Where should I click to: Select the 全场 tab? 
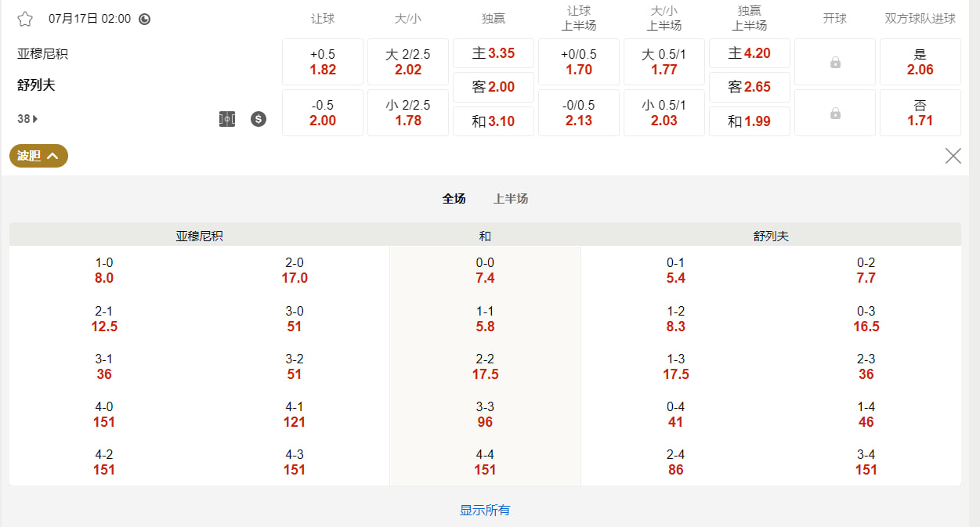[454, 199]
